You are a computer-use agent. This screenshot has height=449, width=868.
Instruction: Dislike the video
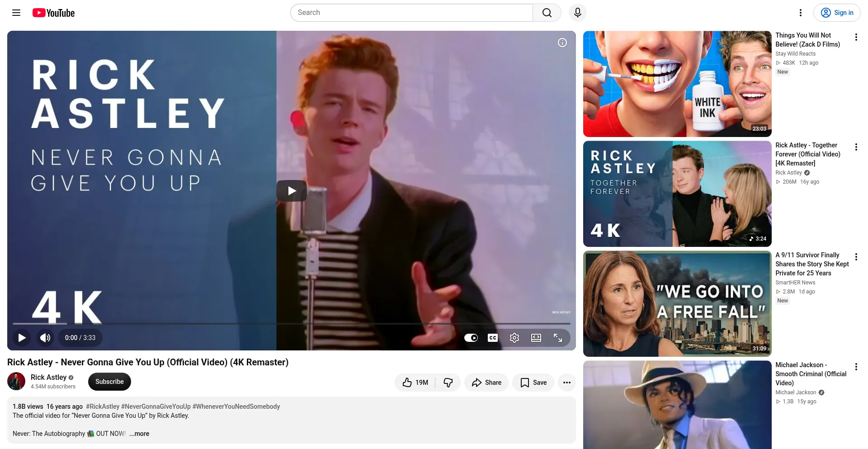[x=448, y=383]
